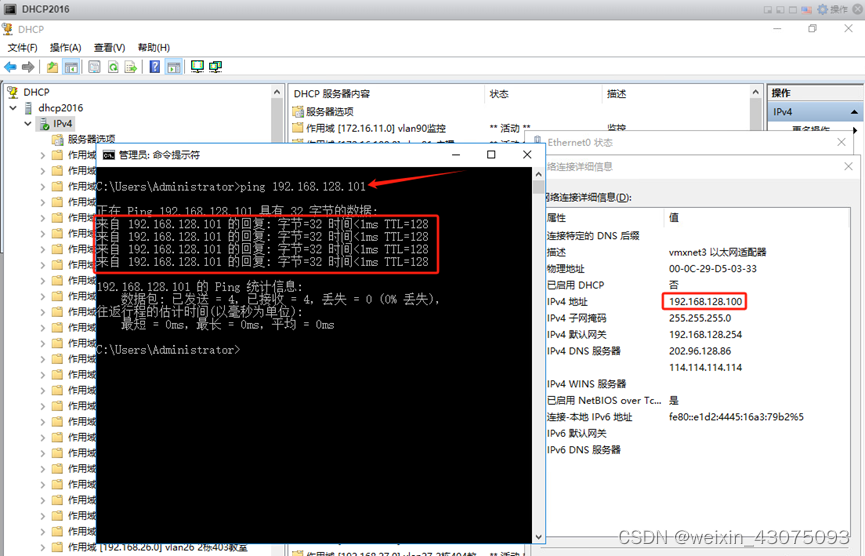Select the dhcp2016 server node

[x=61, y=108]
